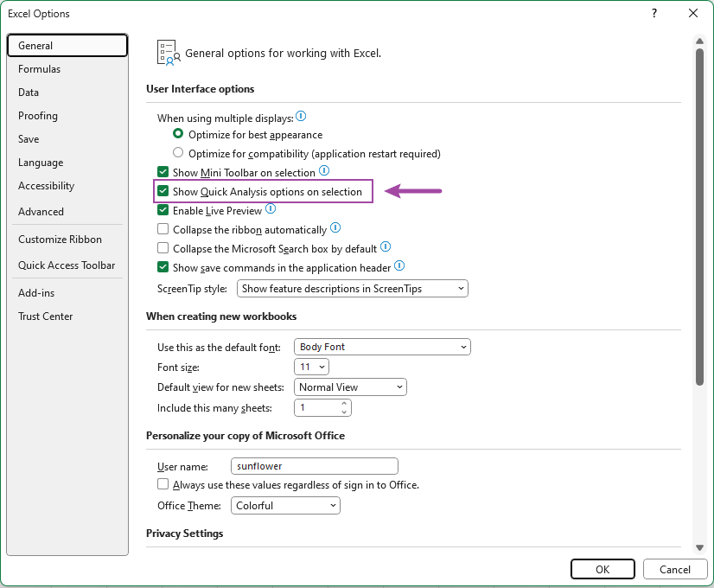This screenshot has height=588, width=714.
Task: Click the info icon for Microsoft Search box option
Action: coord(386,248)
